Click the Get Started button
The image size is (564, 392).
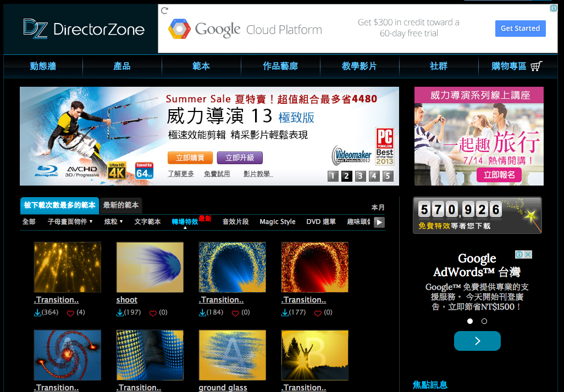click(x=520, y=29)
